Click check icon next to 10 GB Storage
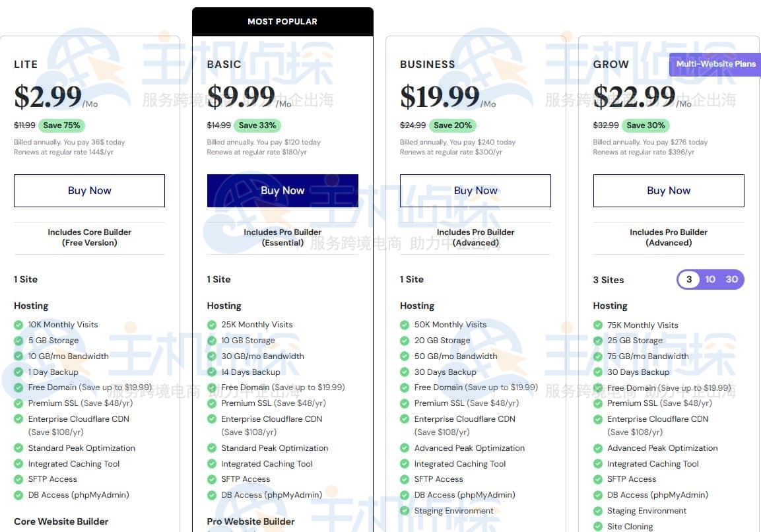 pos(212,341)
